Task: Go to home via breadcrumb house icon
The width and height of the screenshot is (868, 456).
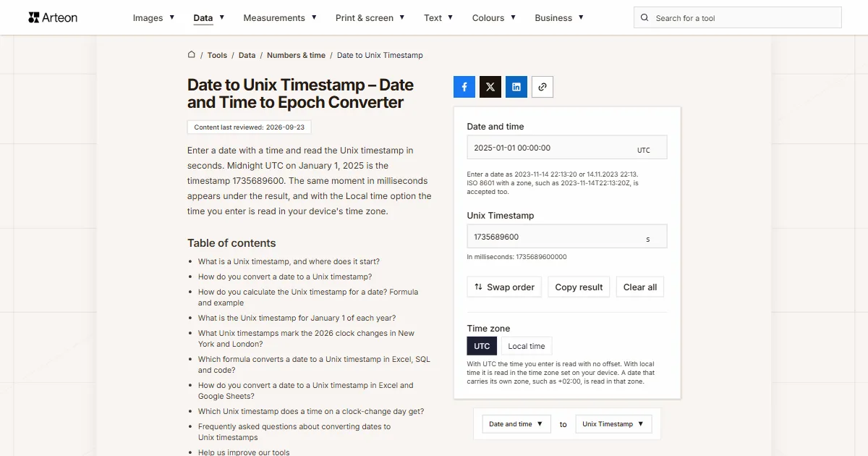Action: click(x=192, y=55)
